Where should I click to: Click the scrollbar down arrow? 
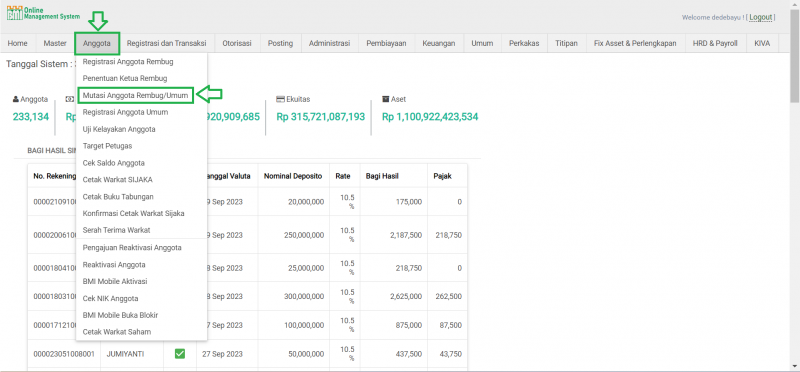(x=795, y=366)
